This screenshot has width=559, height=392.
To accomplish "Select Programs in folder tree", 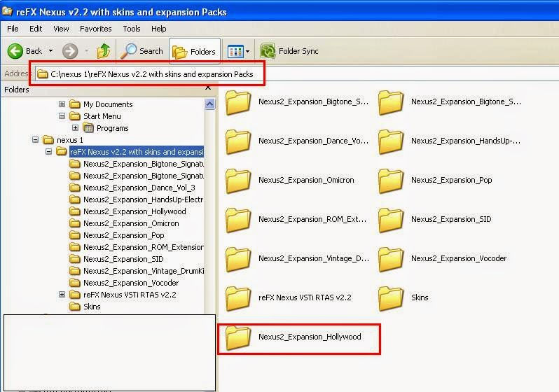I will tap(112, 128).
